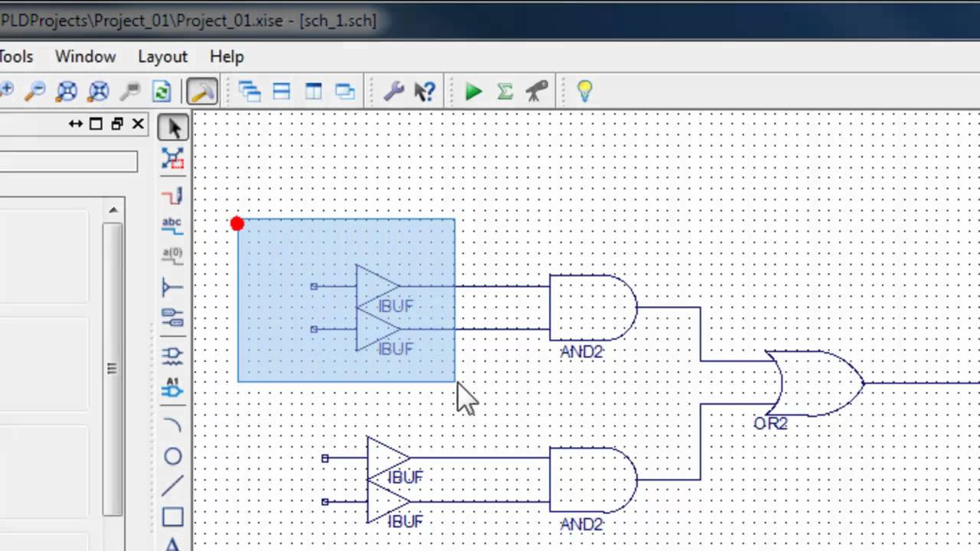Click the Zoom to Selected icon
This screenshot has height=551, width=980.
(99, 92)
